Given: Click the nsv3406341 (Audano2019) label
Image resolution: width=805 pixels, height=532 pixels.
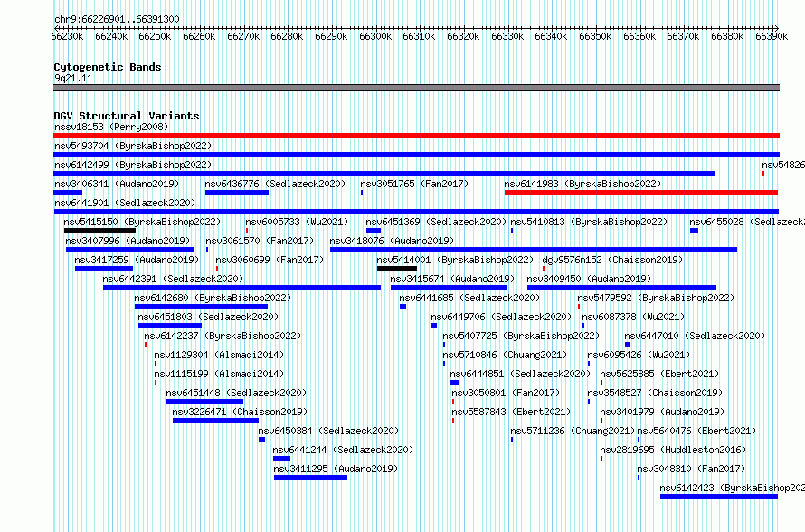Looking at the screenshot, I should [x=117, y=184].
